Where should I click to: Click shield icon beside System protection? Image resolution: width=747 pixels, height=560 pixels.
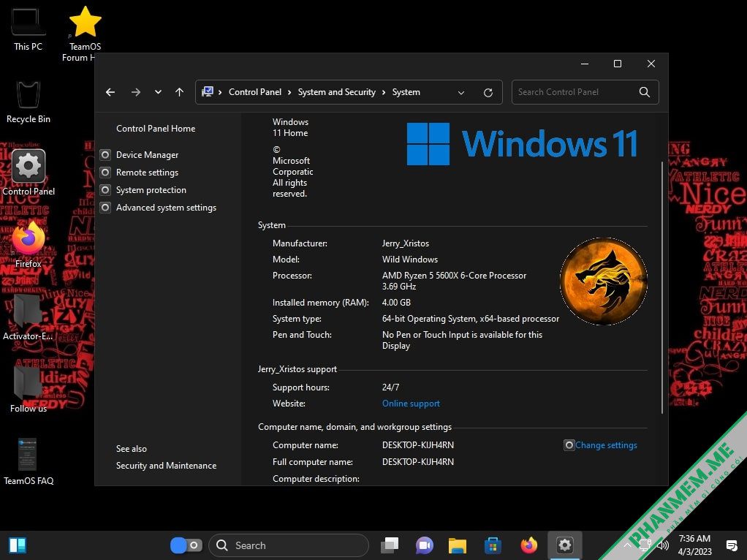pyautogui.click(x=105, y=189)
